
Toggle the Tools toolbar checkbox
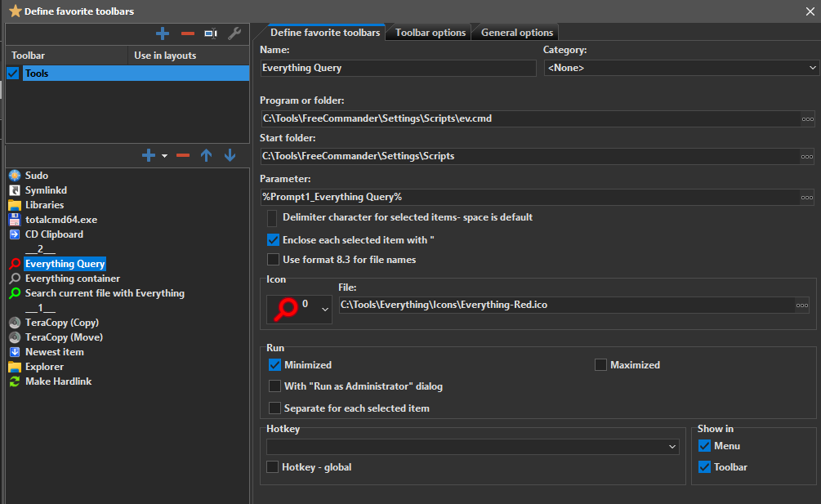tap(13, 74)
